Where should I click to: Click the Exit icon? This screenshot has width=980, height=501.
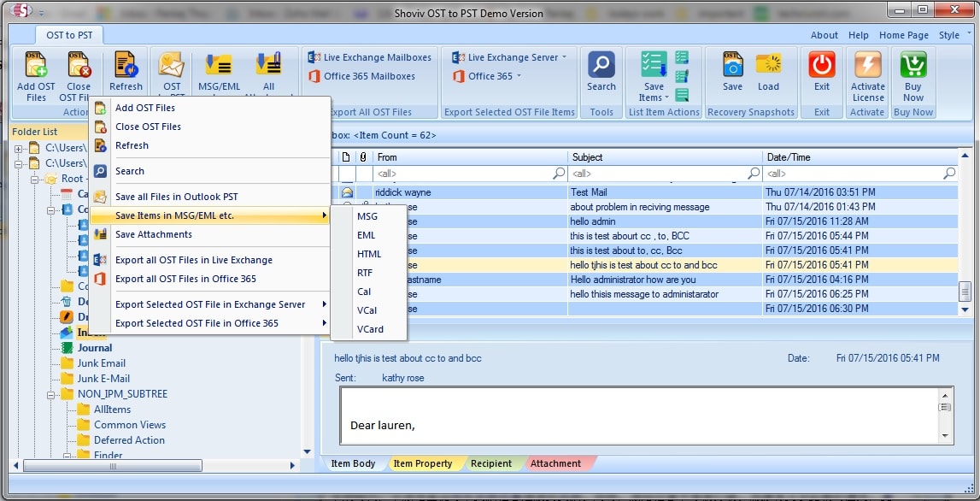(822, 64)
